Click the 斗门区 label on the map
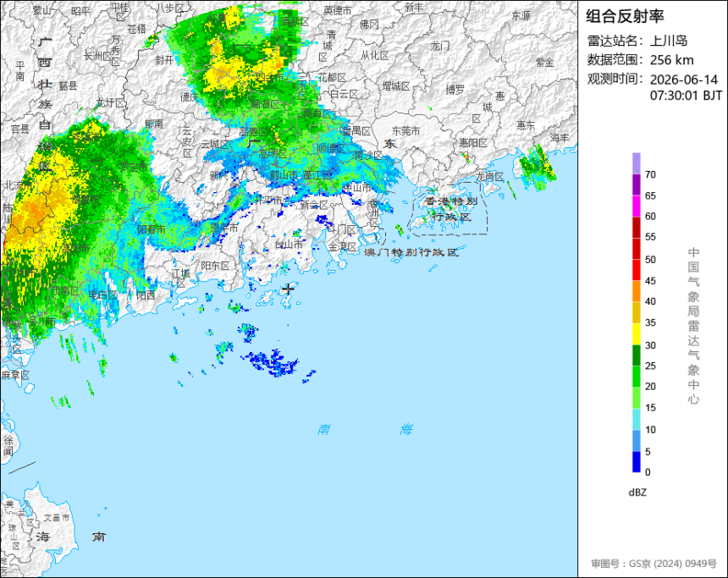 tap(341, 229)
